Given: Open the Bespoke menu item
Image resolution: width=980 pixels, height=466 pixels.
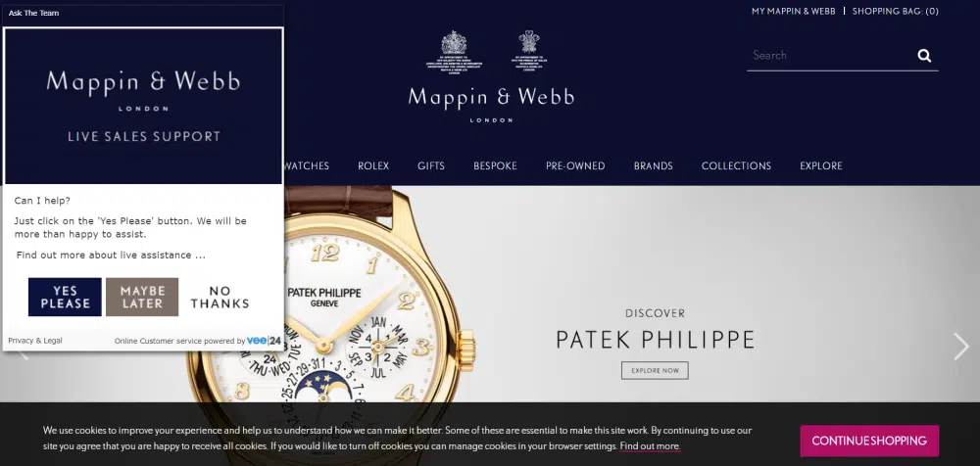Looking at the screenshot, I should (495, 165).
